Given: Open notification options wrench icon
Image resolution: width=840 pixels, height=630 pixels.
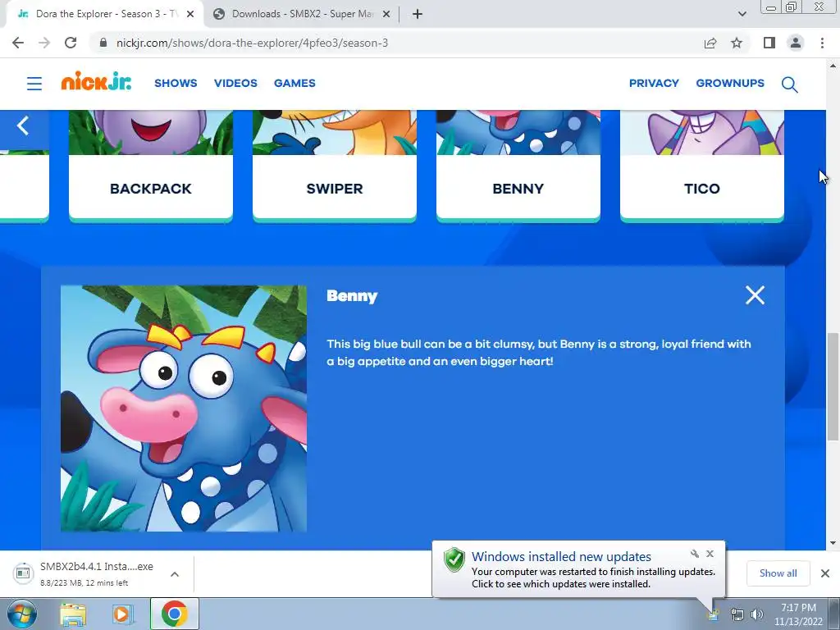Looking at the screenshot, I should pos(694,554).
